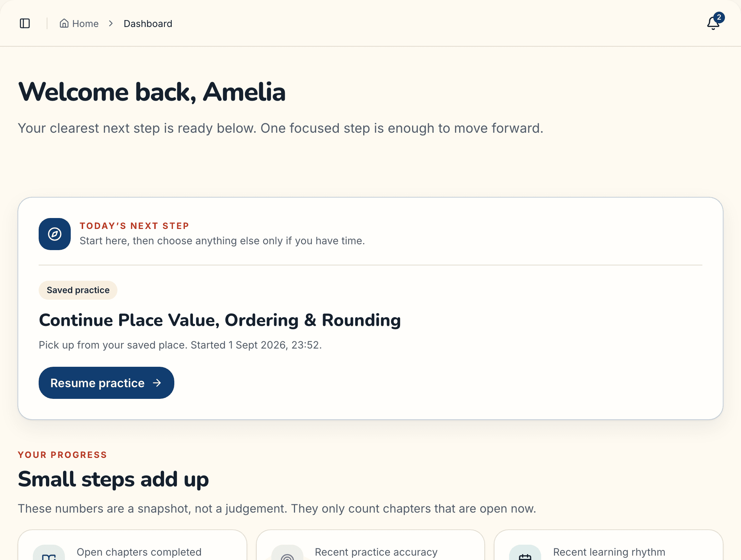The height and width of the screenshot is (560, 741).
Task: Click the Open chapters completed book icon
Action: pyautogui.click(x=49, y=554)
